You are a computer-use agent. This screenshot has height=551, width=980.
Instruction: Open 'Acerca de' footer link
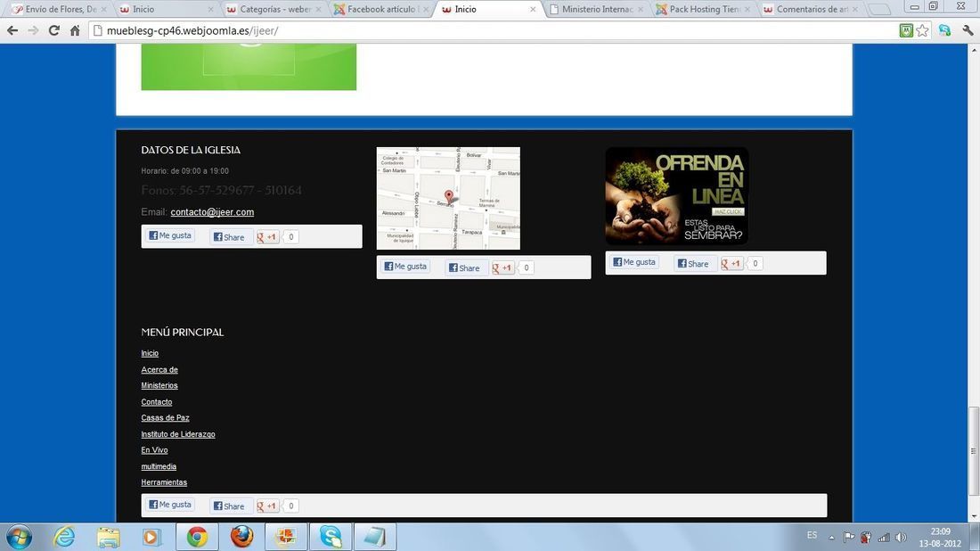pyautogui.click(x=159, y=370)
